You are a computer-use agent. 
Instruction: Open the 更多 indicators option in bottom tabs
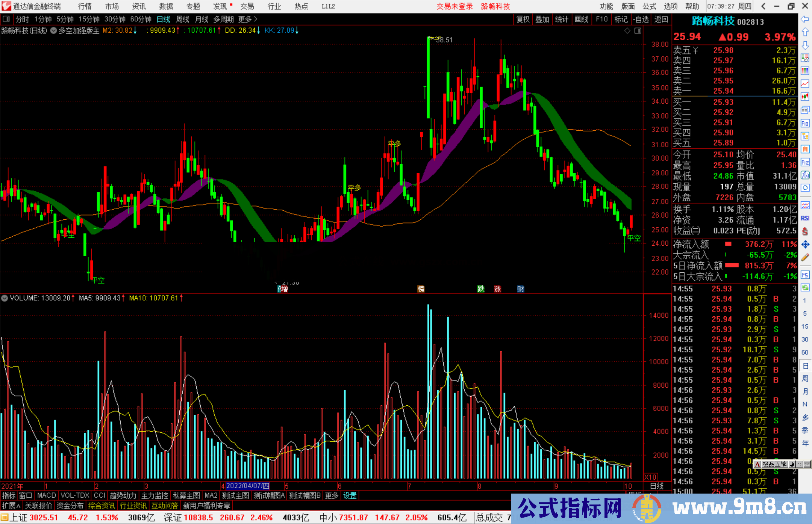tap(332, 495)
